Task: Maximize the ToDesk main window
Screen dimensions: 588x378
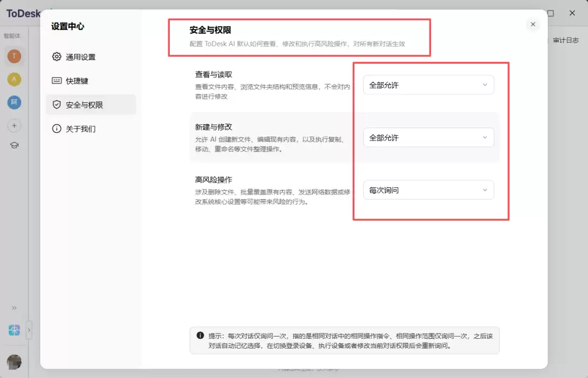Action: 550,13
